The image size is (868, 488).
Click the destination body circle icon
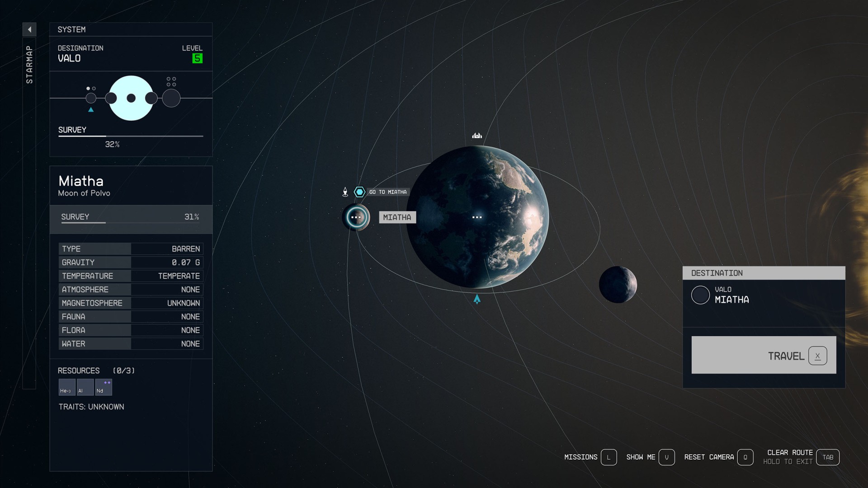tap(700, 295)
